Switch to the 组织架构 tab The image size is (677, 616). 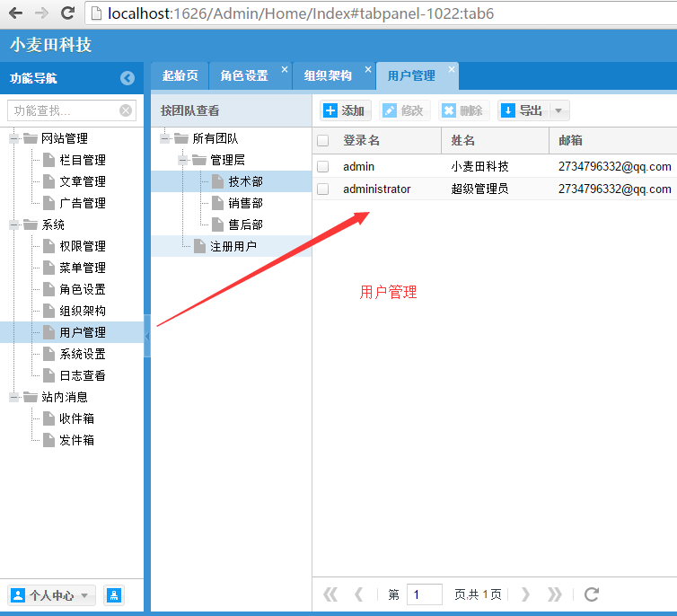click(328, 76)
